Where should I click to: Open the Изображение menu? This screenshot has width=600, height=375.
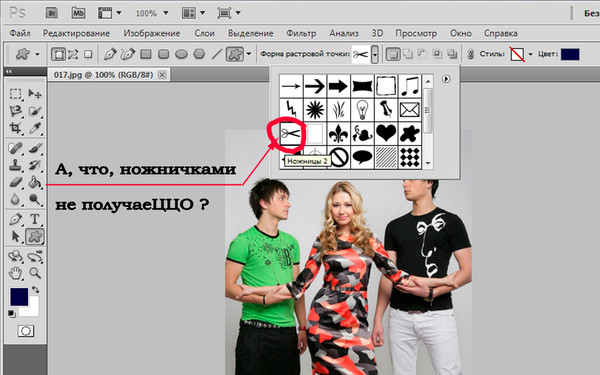coord(152,33)
